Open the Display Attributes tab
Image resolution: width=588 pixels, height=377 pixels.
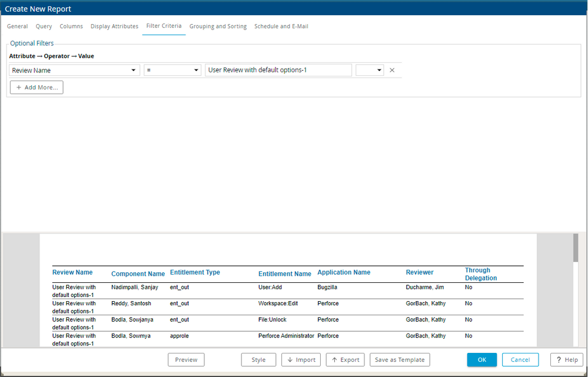(x=114, y=26)
